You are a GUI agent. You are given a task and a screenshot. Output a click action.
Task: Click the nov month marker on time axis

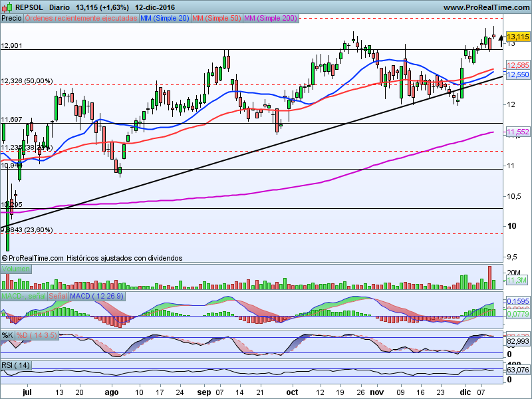(x=377, y=392)
